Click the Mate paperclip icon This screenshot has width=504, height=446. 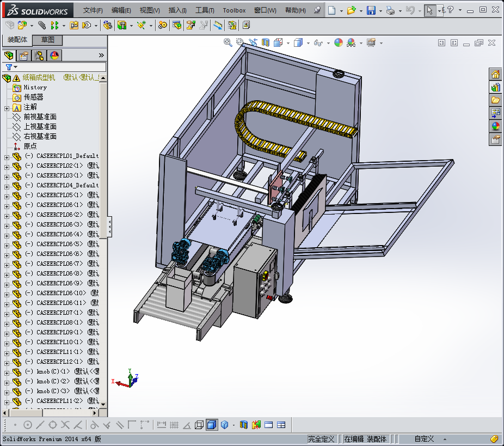pyautogui.click(x=42, y=25)
